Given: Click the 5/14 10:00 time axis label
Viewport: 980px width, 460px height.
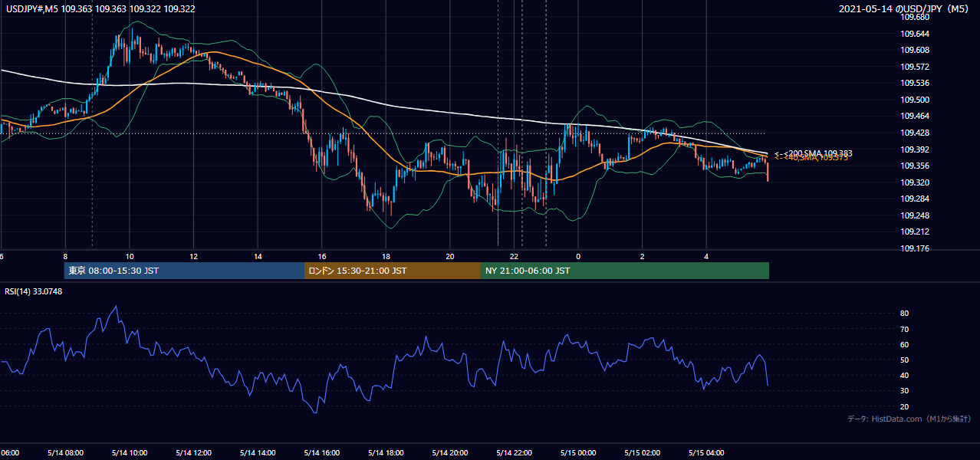Looking at the screenshot, I should point(130,452).
